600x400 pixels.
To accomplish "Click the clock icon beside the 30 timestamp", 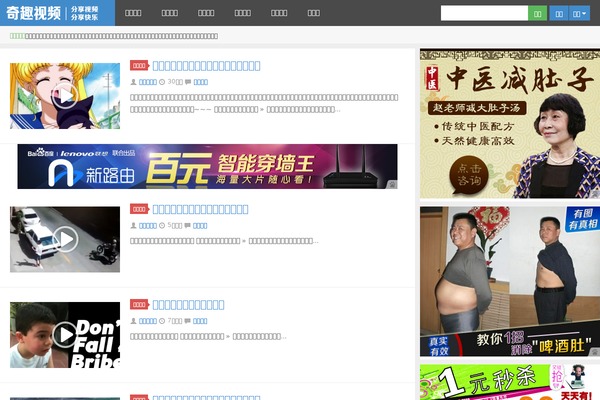I will [162, 82].
